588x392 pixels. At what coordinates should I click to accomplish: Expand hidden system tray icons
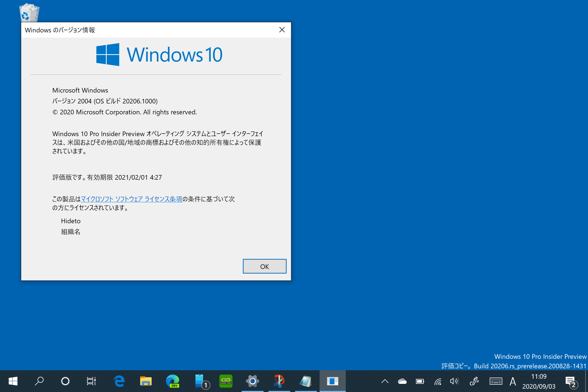point(385,381)
